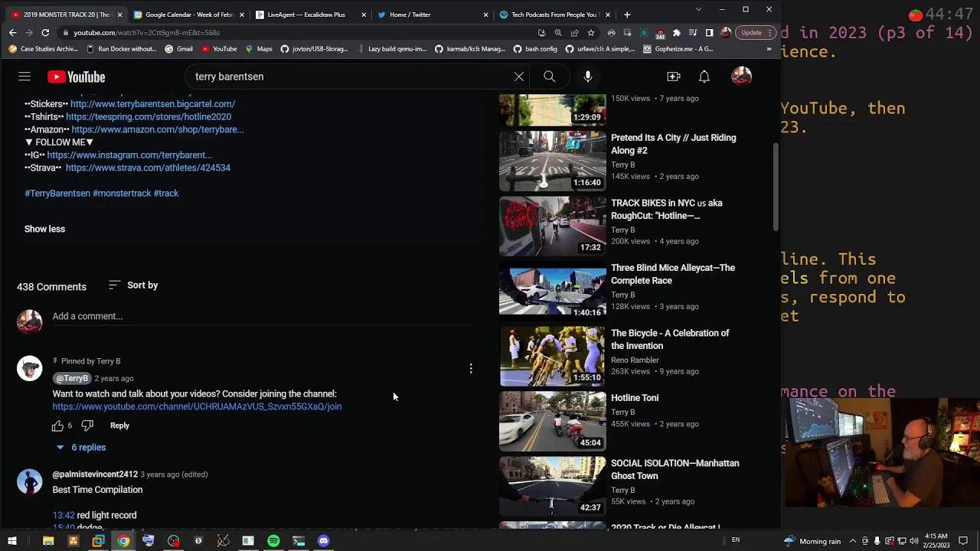Screen dimensions: 980x551
Task: Start voice search with microphone icon
Action: (x=587, y=77)
